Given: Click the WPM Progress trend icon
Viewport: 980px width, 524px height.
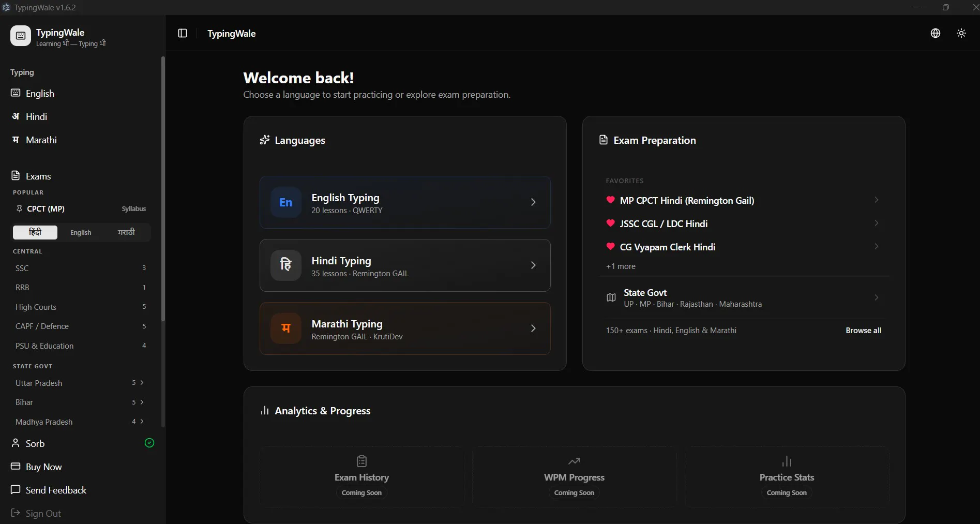Looking at the screenshot, I should click(575, 461).
